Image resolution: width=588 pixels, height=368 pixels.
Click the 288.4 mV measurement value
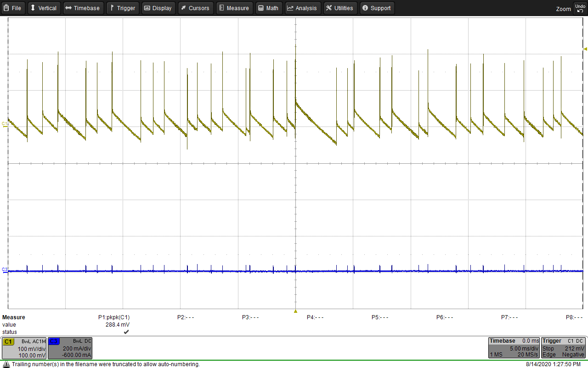coord(118,325)
